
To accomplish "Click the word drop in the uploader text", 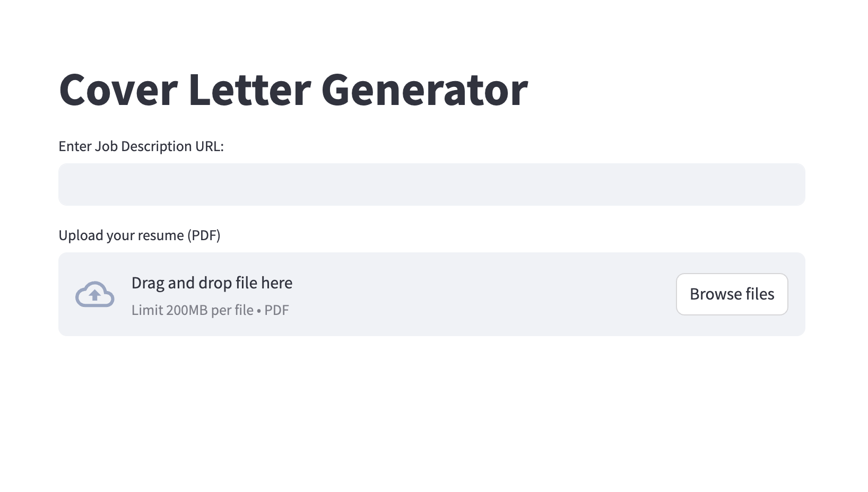I will click(x=215, y=283).
